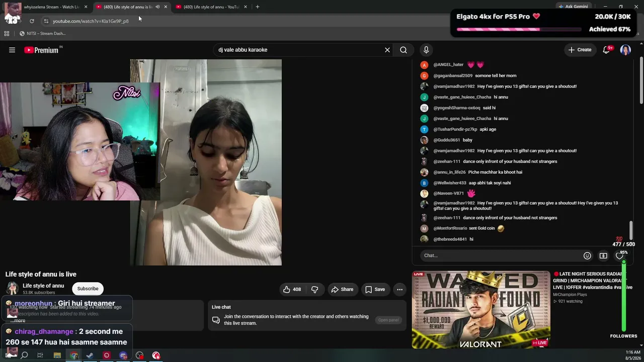
Task: Open the browser apps grid shortcut
Action: click(x=7, y=34)
